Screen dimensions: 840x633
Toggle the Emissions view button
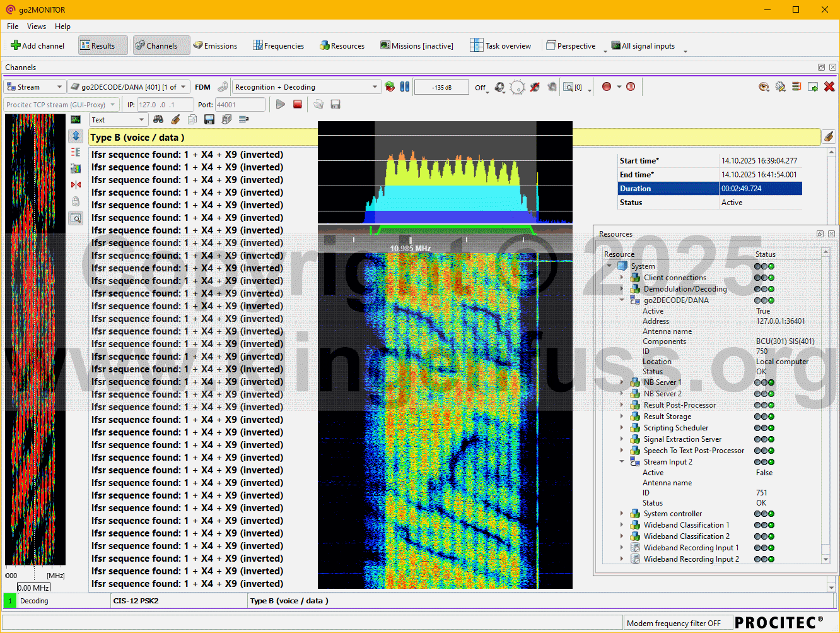click(x=215, y=45)
